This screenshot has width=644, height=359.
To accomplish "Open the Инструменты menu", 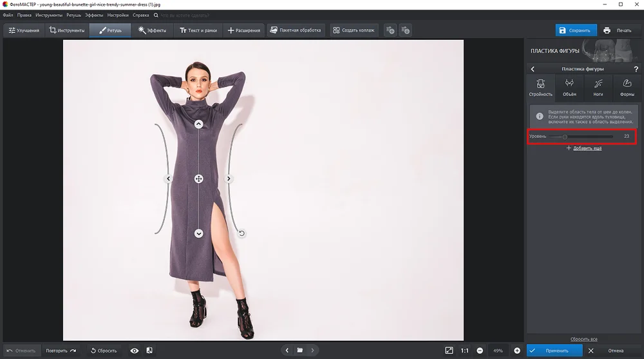I will pyautogui.click(x=49, y=15).
